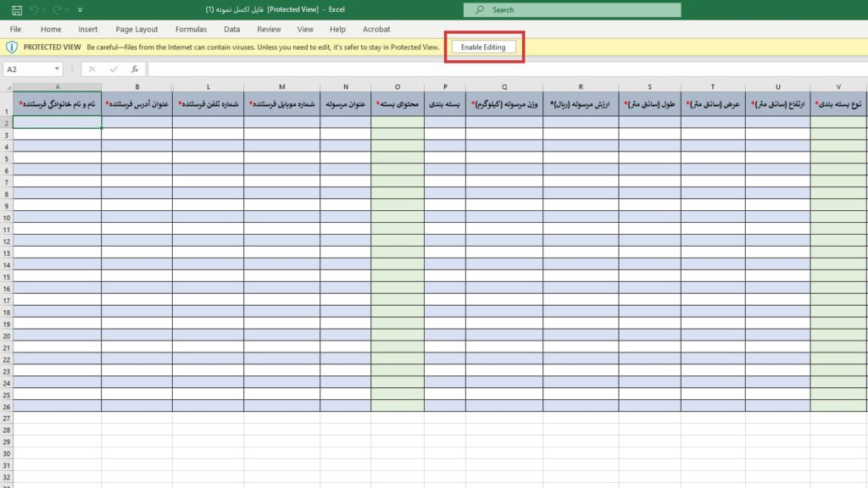Click the Select All corner triangle
This screenshot has height=488, width=868.
pos(7,86)
